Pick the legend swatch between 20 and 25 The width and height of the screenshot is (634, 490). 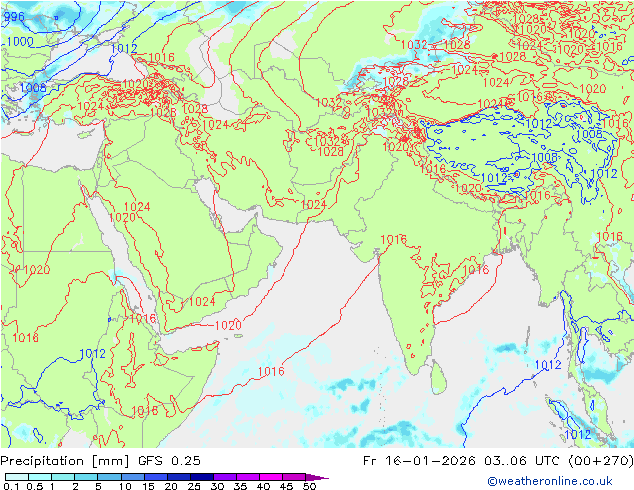coord(179,477)
